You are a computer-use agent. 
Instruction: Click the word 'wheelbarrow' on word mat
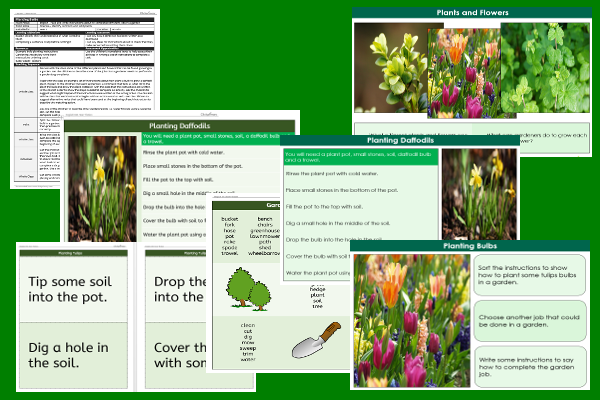click(264, 253)
